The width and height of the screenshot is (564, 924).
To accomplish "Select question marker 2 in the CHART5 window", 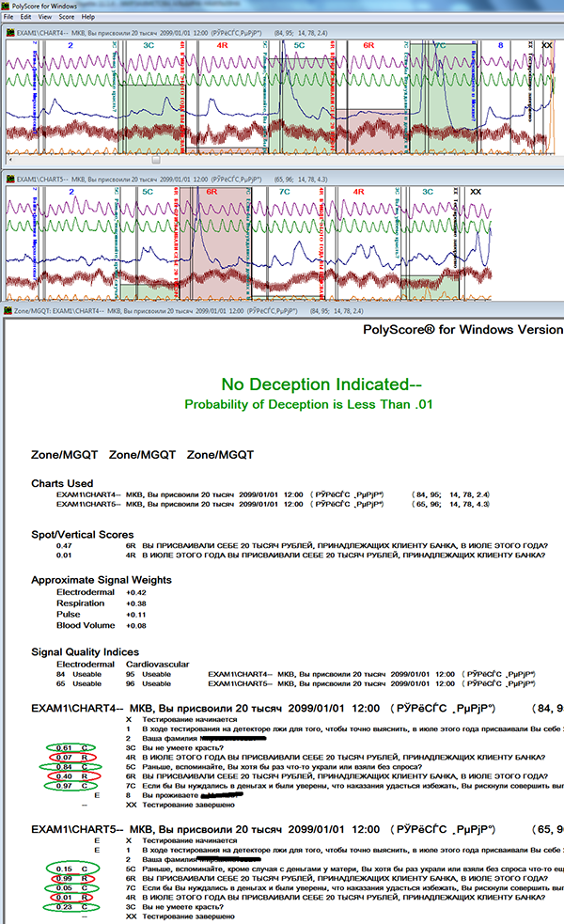I will click(x=71, y=192).
